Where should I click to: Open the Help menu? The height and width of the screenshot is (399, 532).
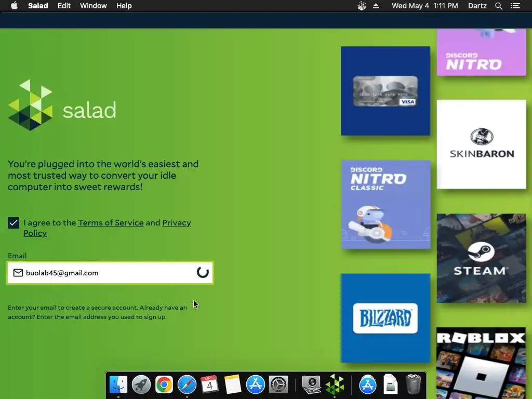coord(124,6)
